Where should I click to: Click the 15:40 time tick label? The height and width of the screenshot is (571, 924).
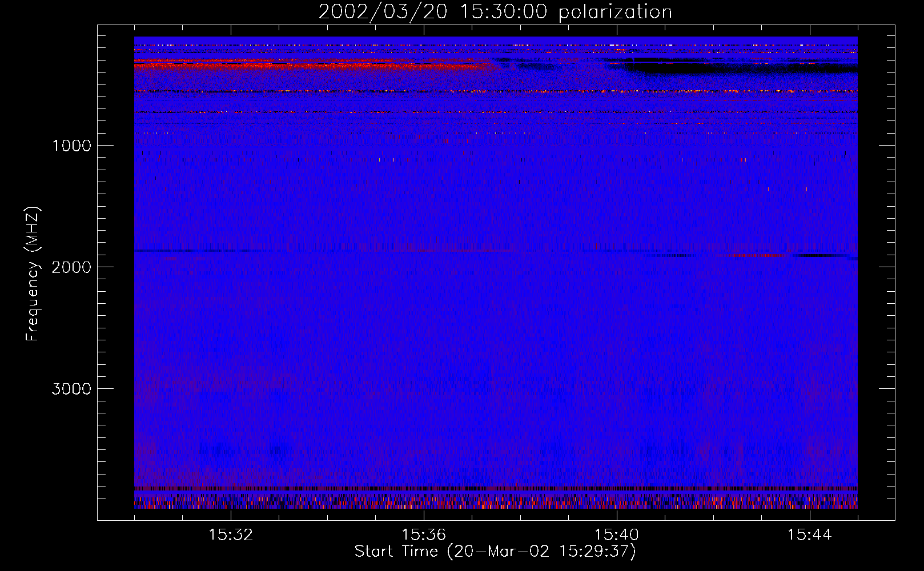click(617, 535)
